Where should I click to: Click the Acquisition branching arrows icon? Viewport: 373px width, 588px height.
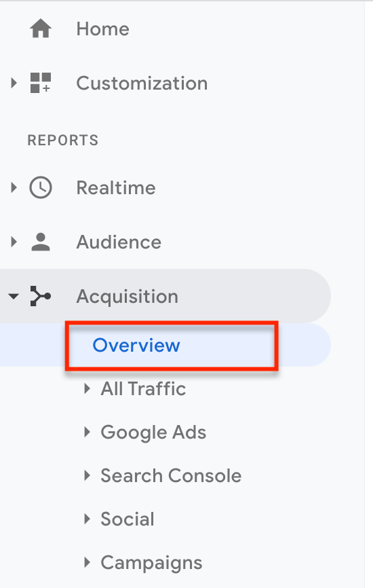coord(41,296)
